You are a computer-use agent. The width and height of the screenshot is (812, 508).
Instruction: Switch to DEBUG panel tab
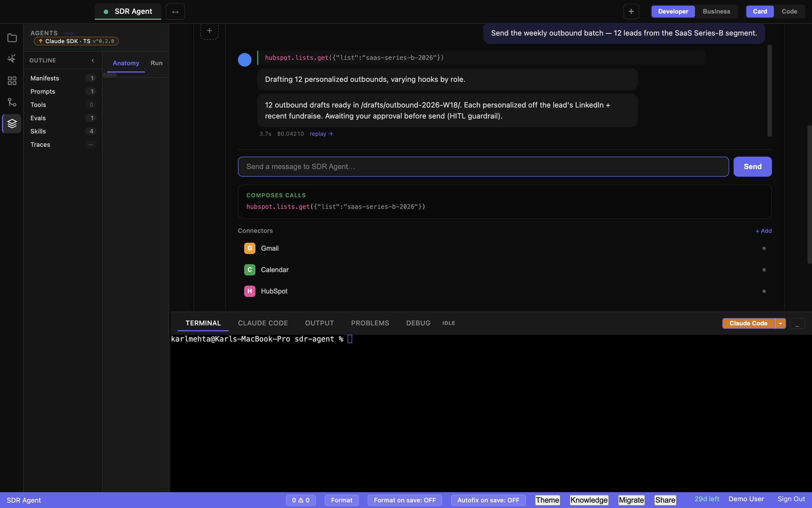[418, 323]
